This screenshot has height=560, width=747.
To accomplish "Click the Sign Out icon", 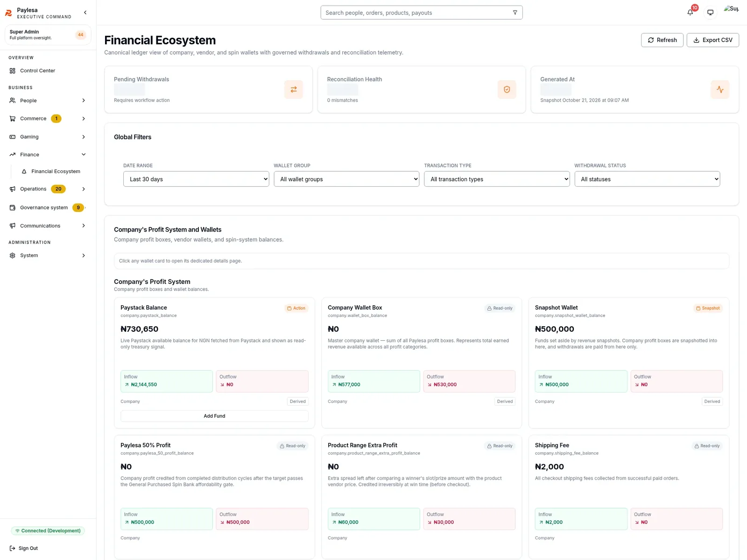I will (13, 548).
